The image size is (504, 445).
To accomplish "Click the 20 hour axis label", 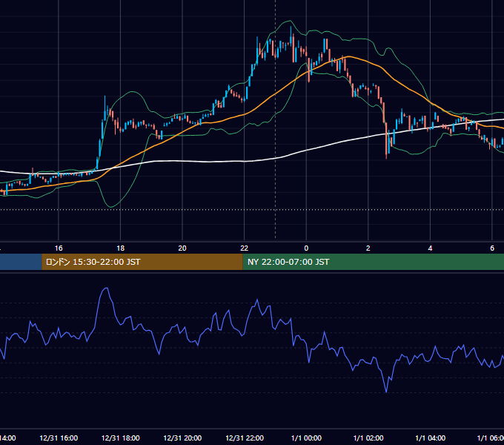I will coord(182,248).
